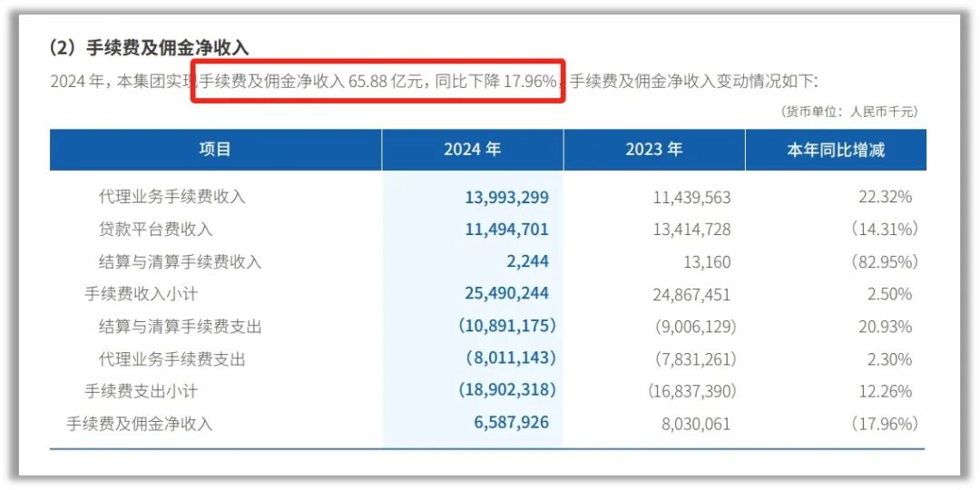Click the percentage 2.50%

point(890,294)
